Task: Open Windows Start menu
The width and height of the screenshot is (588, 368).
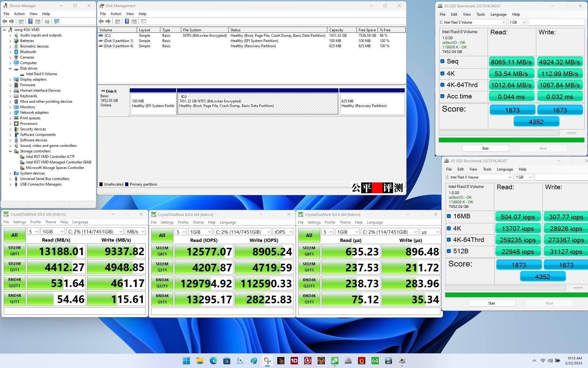Action: 186,361
